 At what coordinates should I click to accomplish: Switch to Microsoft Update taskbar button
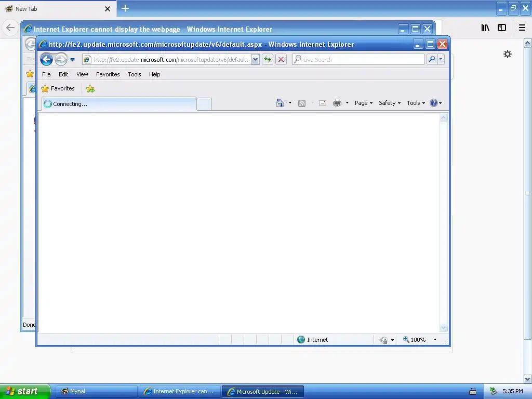[x=262, y=392]
